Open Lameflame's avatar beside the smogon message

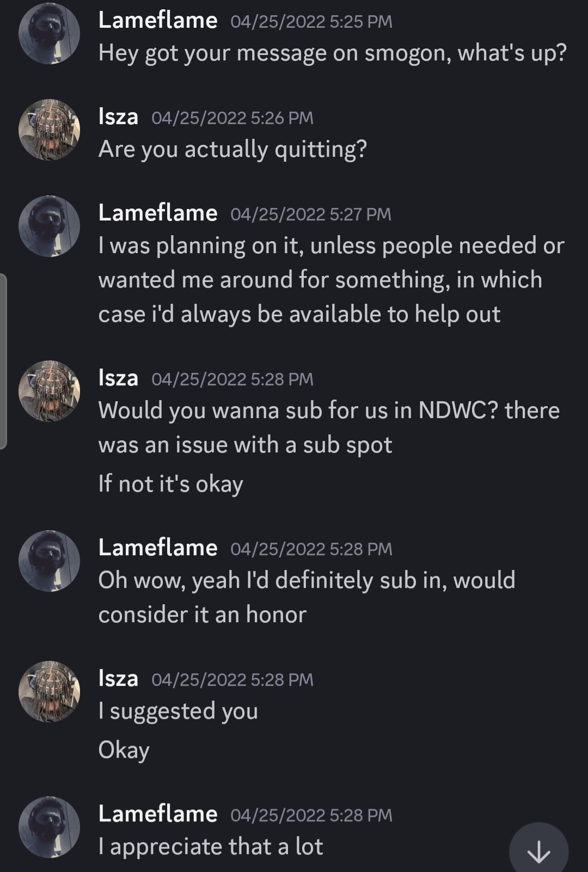coord(49,34)
